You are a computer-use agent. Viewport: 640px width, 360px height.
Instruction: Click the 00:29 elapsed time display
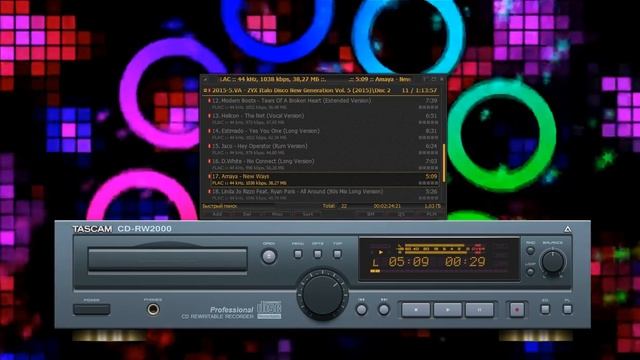(x=465, y=262)
